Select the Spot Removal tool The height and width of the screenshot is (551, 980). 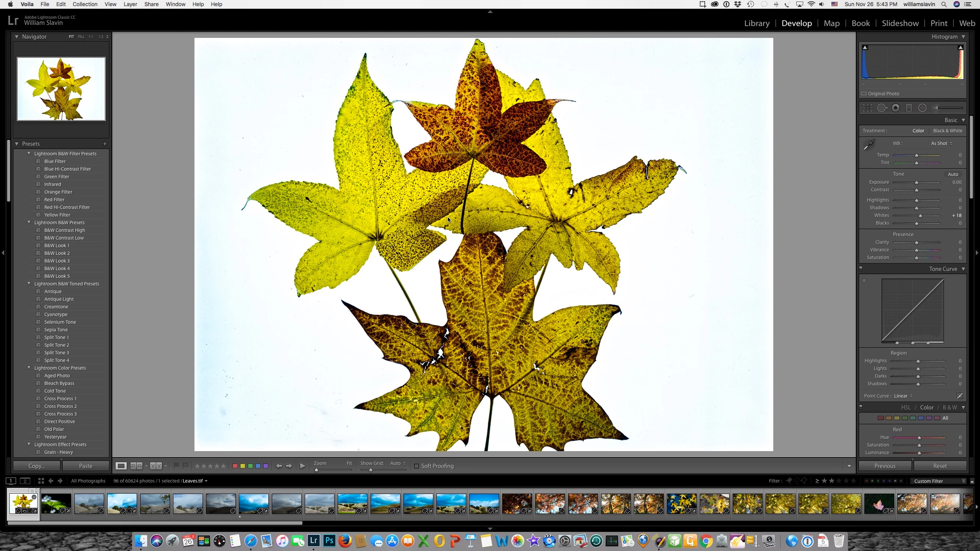[882, 108]
